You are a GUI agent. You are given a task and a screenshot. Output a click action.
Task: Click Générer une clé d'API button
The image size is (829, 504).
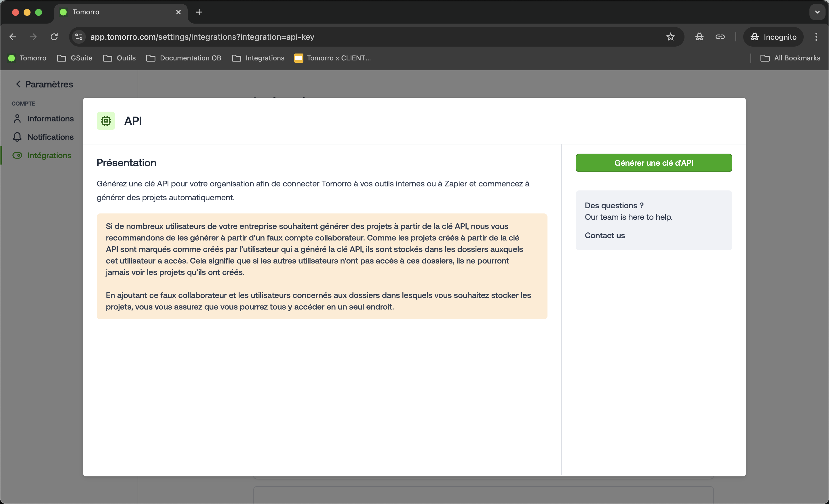pos(653,163)
